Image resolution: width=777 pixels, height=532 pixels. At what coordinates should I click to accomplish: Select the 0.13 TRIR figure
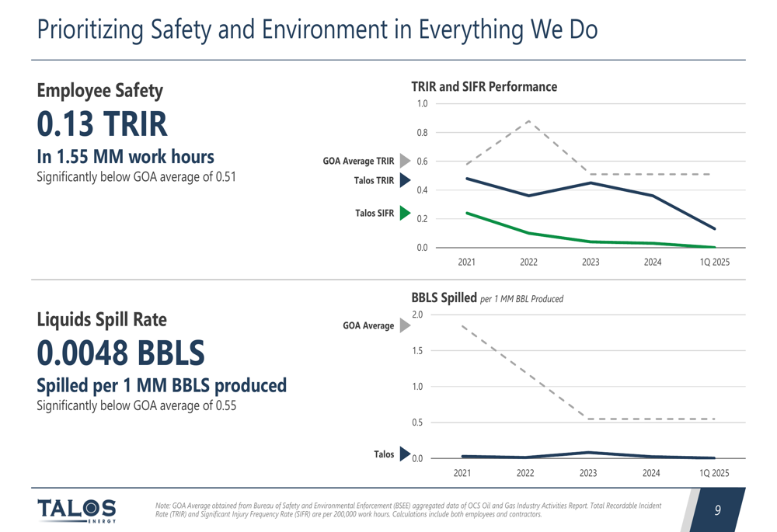click(102, 123)
